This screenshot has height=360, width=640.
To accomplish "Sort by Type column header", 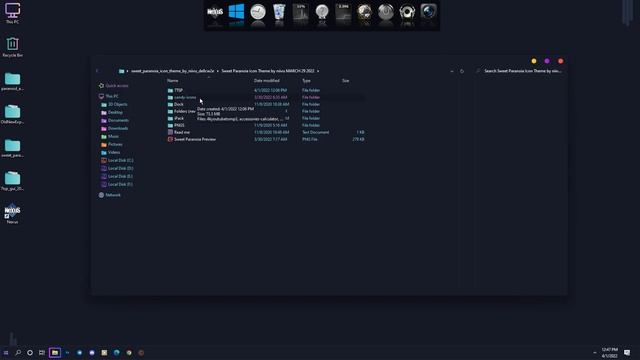I will coord(306,81).
